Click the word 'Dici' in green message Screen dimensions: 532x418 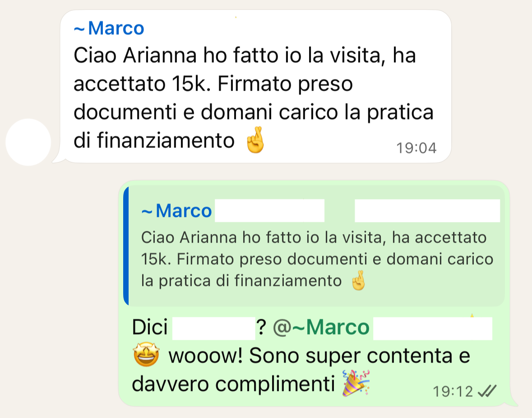coord(150,327)
